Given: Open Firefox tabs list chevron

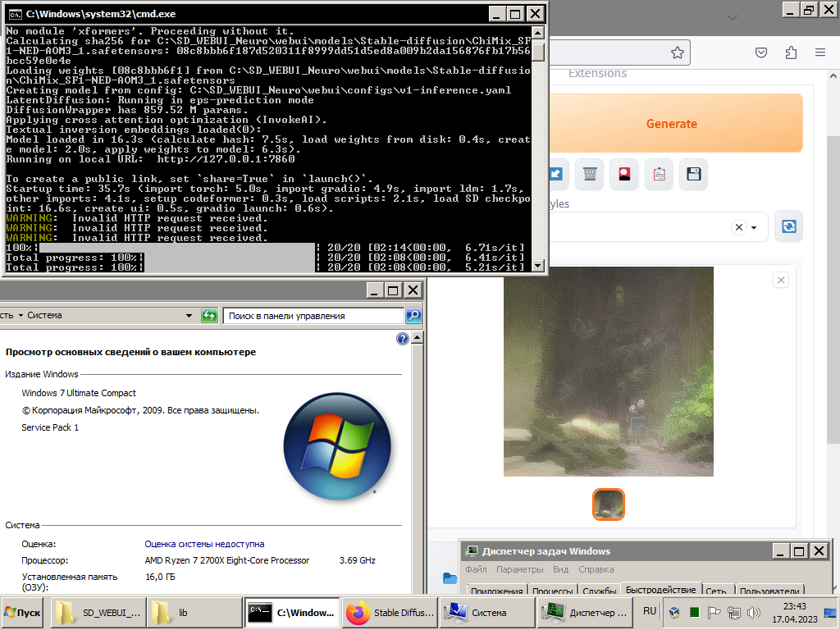Looking at the screenshot, I should (x=733, y=18).
